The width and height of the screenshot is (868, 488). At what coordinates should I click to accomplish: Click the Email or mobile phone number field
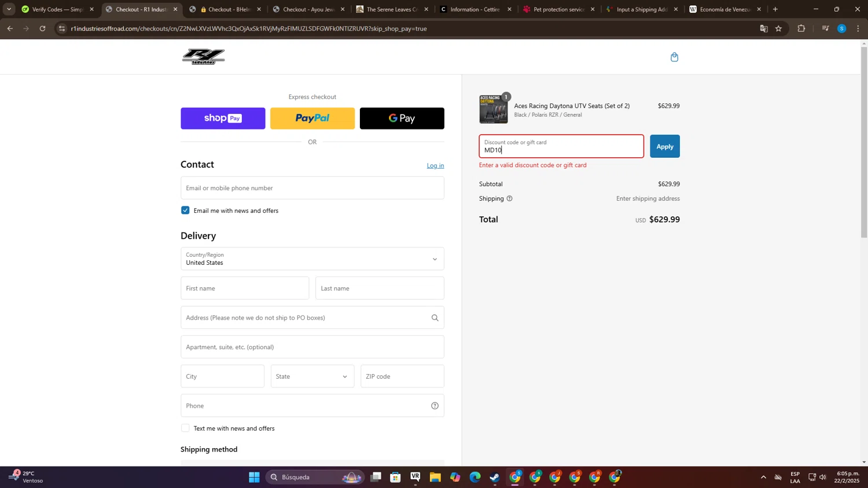(x=312, y=188)
